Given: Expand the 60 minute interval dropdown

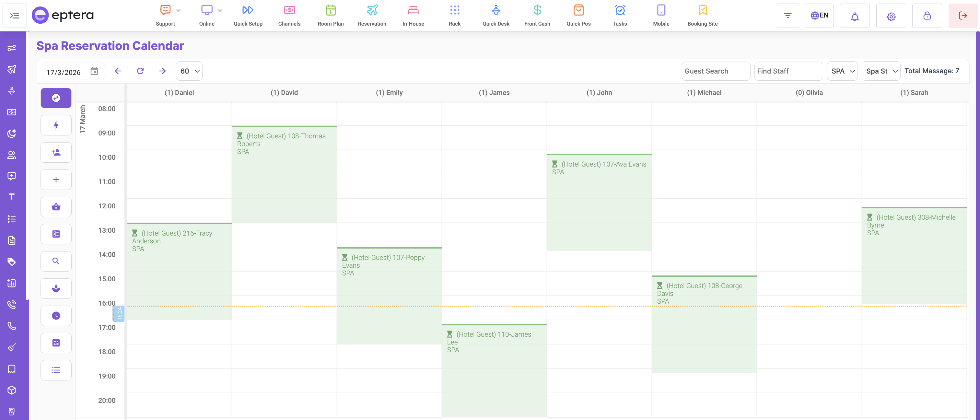Looking at the screenshot, I should [x=189, y=71].
